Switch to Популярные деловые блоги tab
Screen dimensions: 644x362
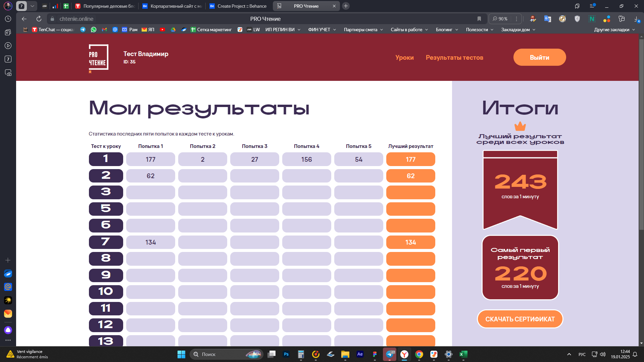(x=105, y=6)
